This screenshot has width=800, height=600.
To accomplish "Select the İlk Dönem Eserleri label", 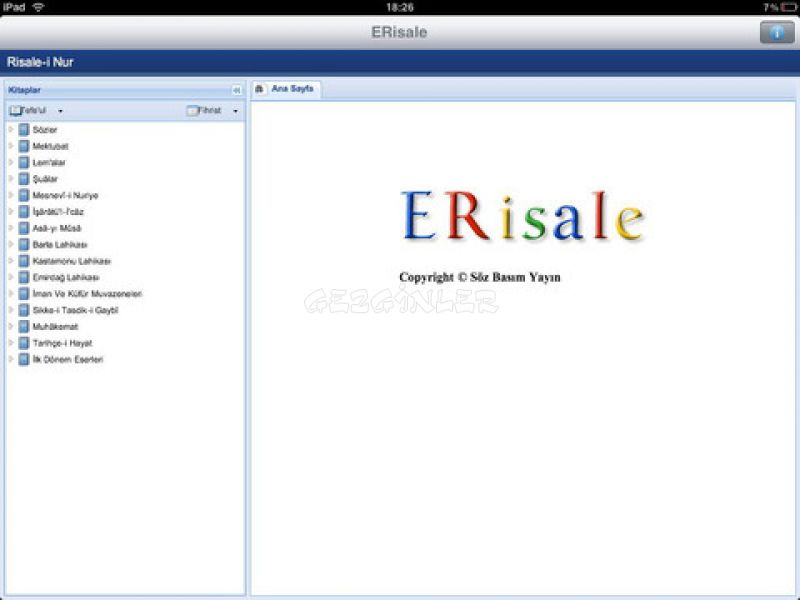I will 68,359.
